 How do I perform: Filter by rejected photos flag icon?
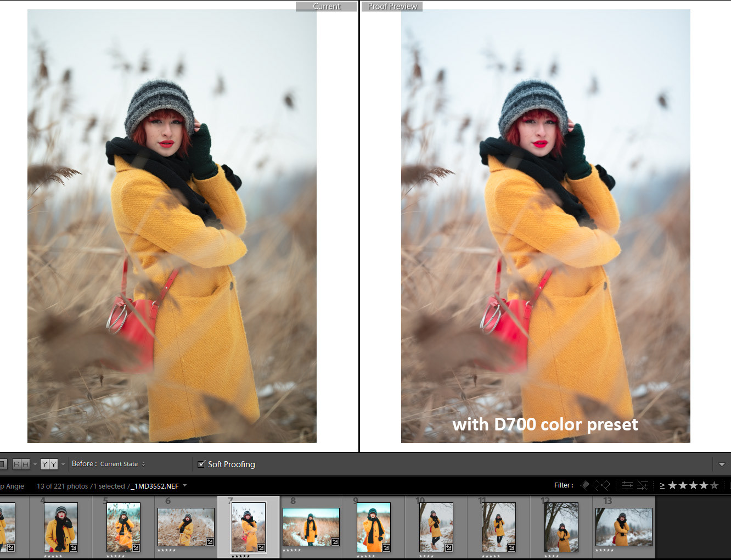click(606, 485)
